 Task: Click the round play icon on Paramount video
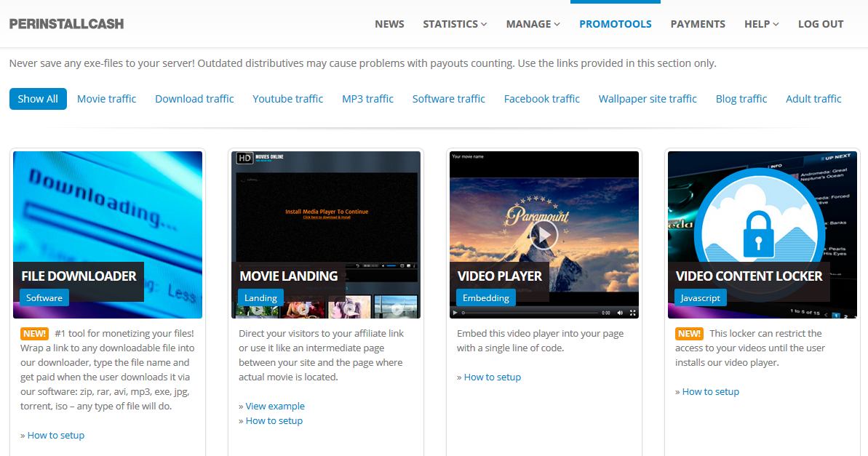[544, 235]
